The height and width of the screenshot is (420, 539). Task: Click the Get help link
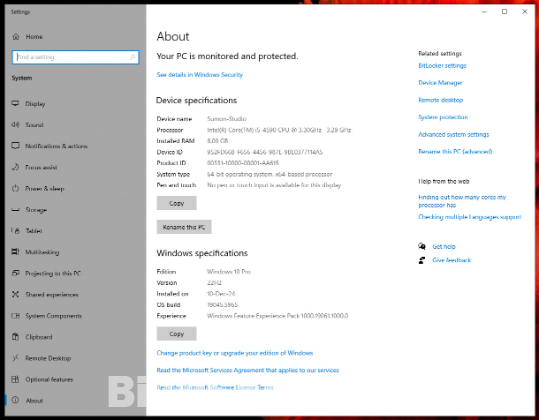(444, 246)
